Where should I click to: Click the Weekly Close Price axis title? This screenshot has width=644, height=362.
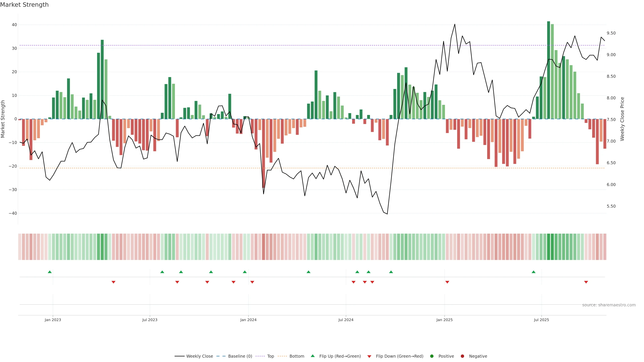click(622, 119)
